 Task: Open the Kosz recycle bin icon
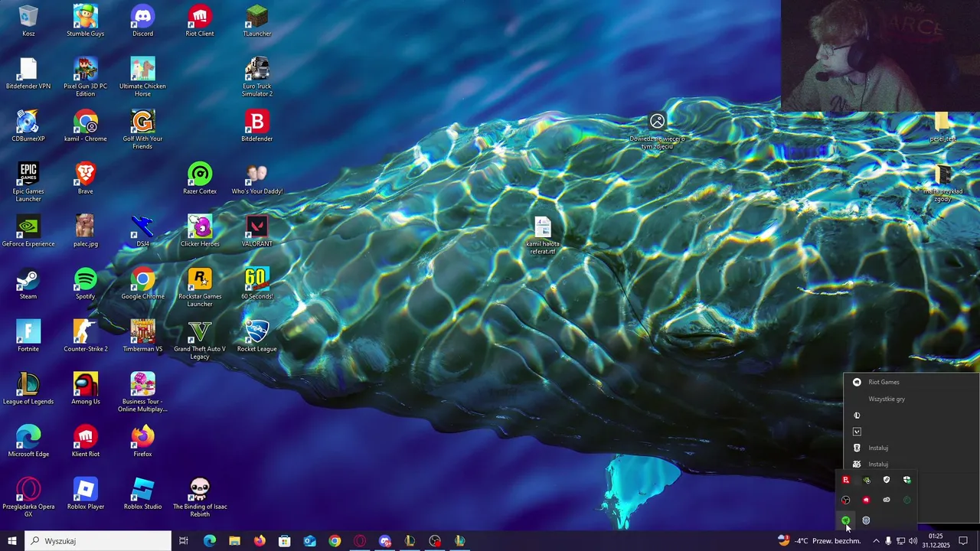click(x=28, y=21)
